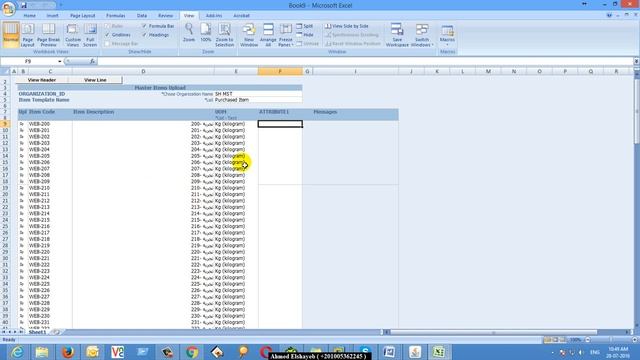The image size is (640, 360).
Task: Open the Formulas tab
Action: [116, 16]
